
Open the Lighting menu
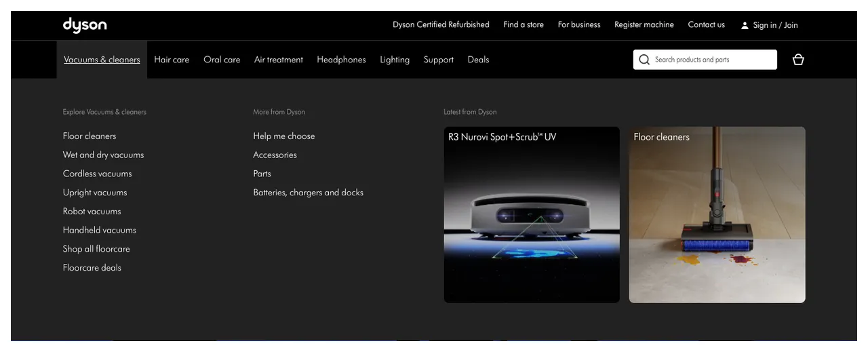coord(395,60)
